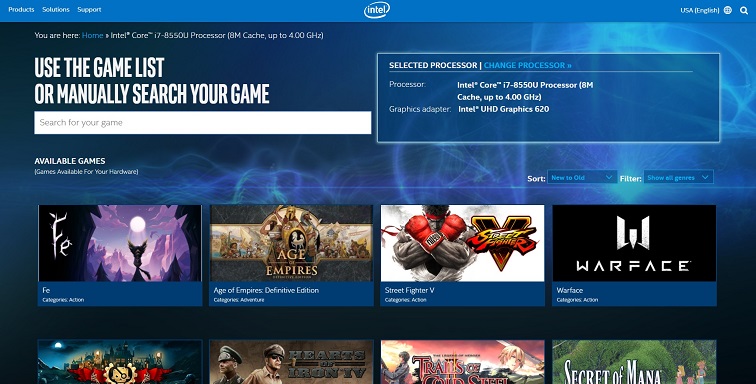Click the Search for your game field
Screen dimensions: 756x384
click(202, 123)
